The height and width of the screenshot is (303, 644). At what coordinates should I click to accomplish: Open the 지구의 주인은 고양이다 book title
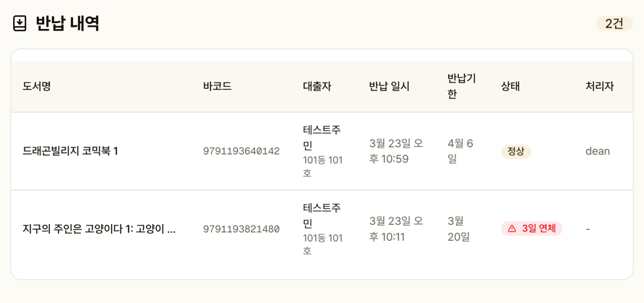[99, 229]
